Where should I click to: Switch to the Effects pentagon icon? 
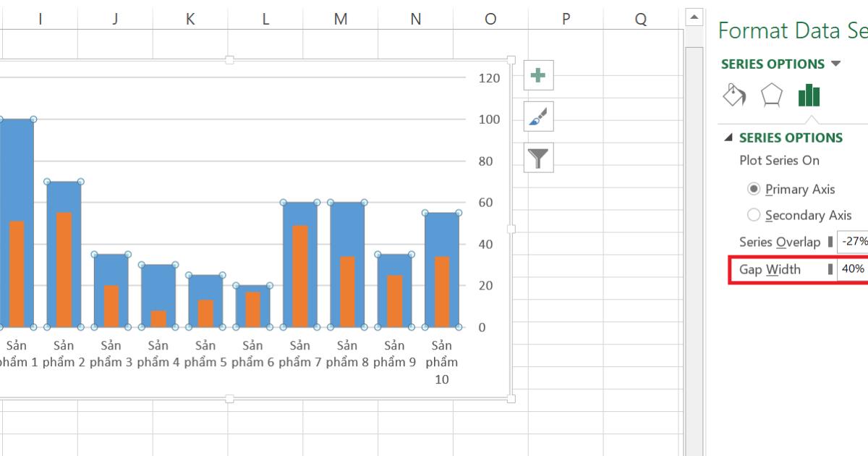coord(770,94)
